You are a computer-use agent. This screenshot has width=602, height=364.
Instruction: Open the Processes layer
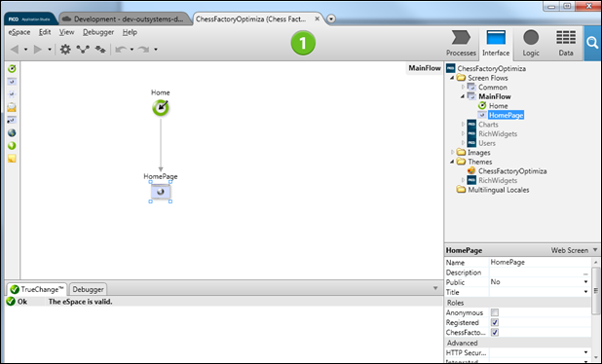click(461, 43)
